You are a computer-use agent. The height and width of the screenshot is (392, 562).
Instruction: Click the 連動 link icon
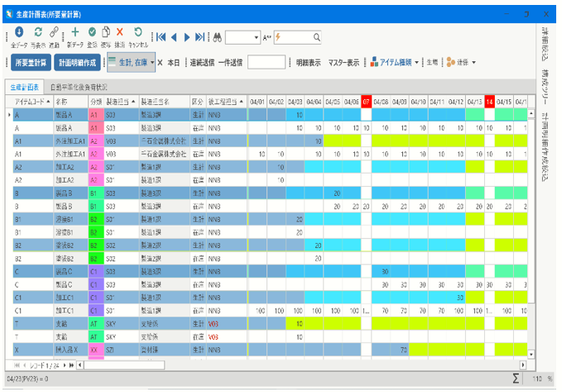click(55, 32)
